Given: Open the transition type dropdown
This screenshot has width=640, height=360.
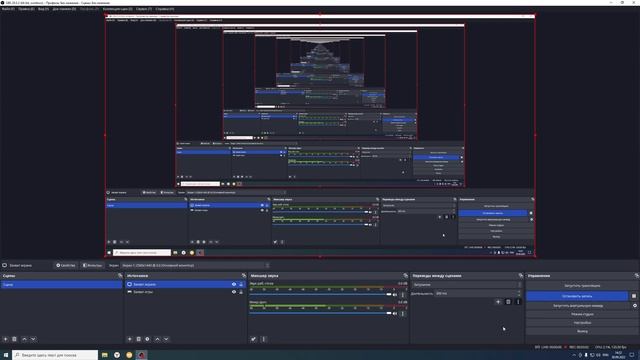Looking at the screenshot, I should pos(467,284).
